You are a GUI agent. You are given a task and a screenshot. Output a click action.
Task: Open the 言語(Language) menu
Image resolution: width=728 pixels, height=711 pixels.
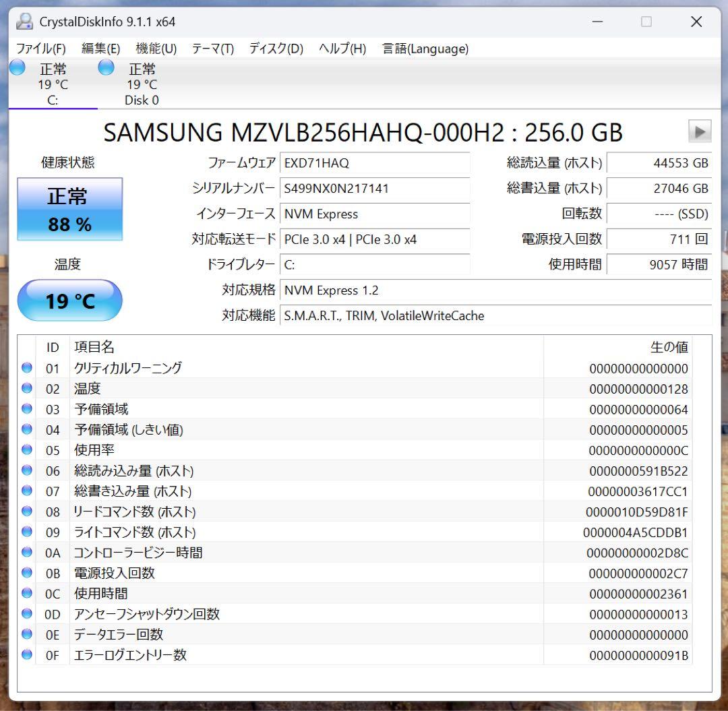[x=425, y=48]
